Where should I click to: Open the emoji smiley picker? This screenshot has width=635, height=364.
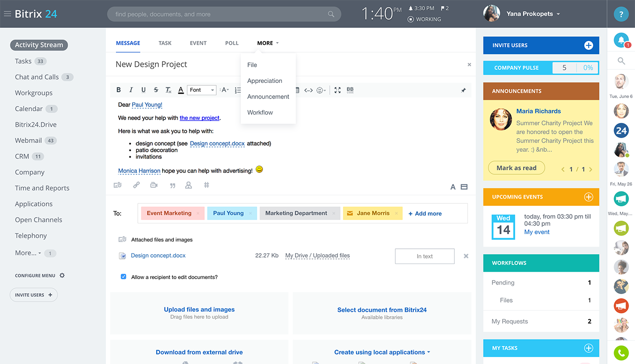[x=320, y=90]
